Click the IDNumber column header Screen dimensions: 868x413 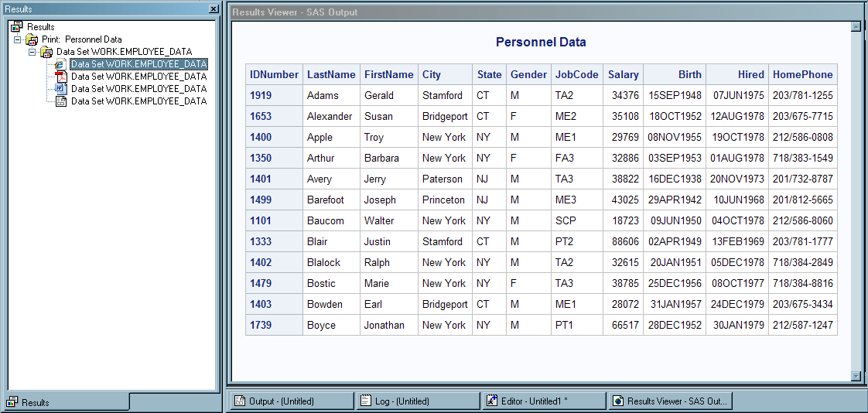coord(274,74)
